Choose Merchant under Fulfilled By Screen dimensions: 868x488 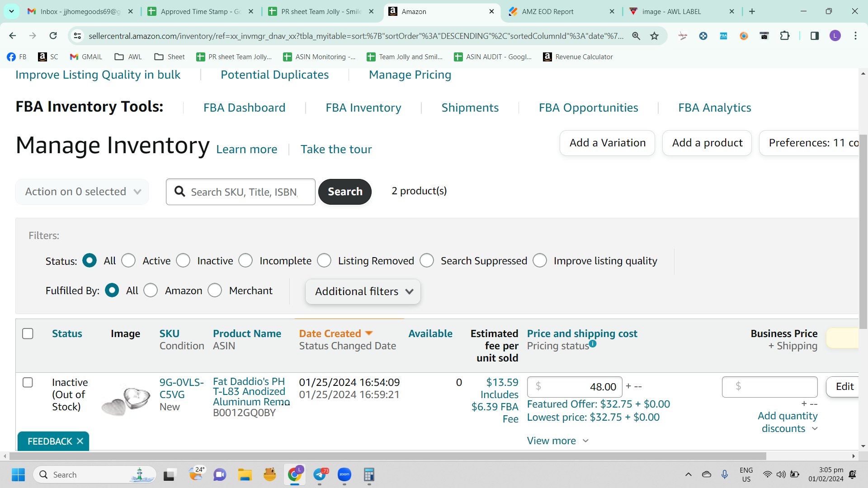pos(215,291)
